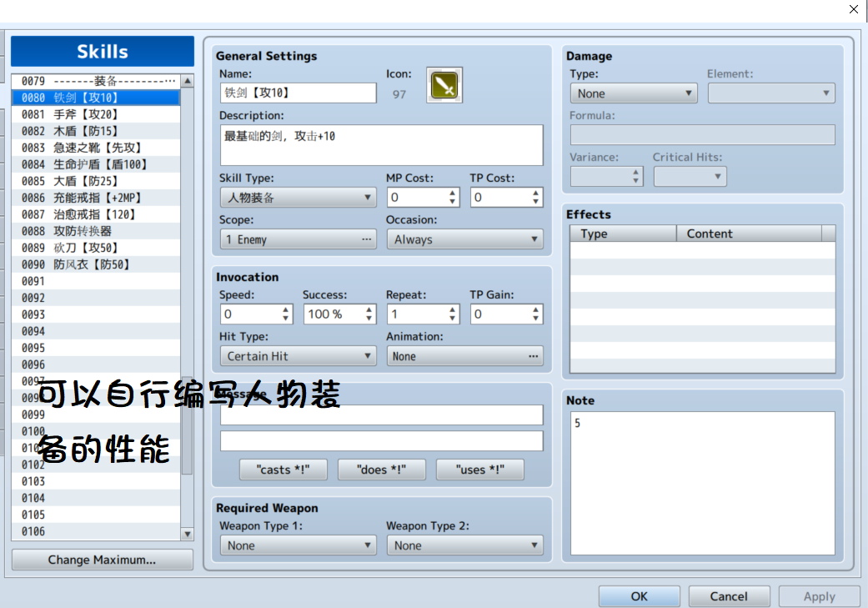Select skill 0082 木盾【防15】
Screen dimensions: 868x608
(96, 131)
